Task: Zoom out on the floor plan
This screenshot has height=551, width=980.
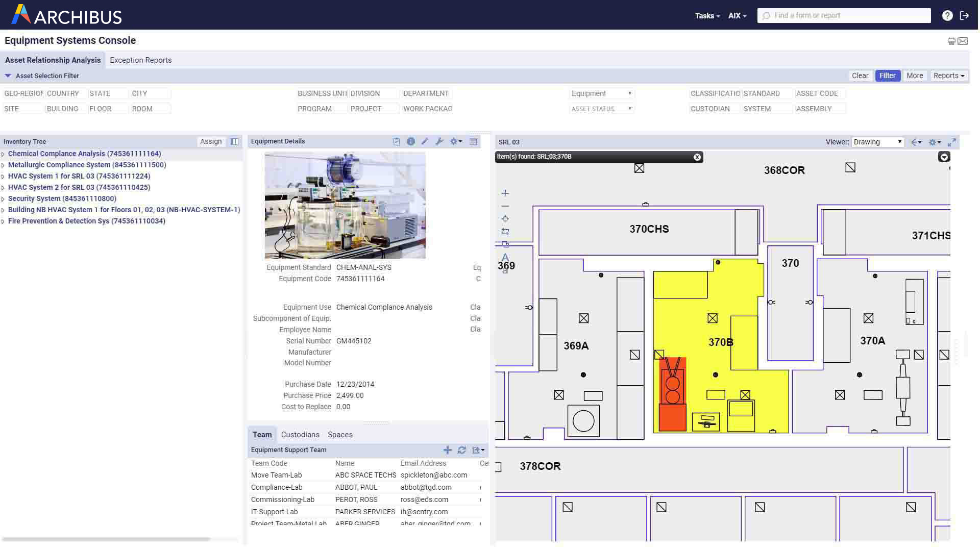Action: point(505,206)
